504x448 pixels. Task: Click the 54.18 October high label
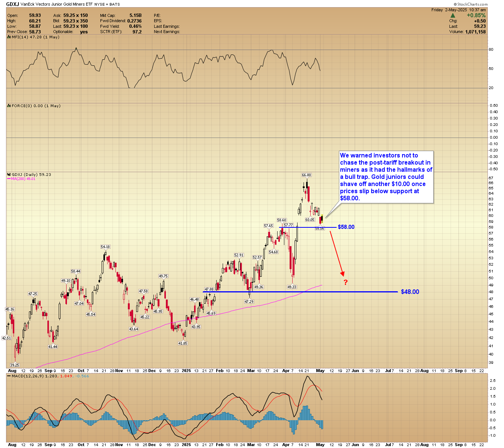tap(105, 247)
